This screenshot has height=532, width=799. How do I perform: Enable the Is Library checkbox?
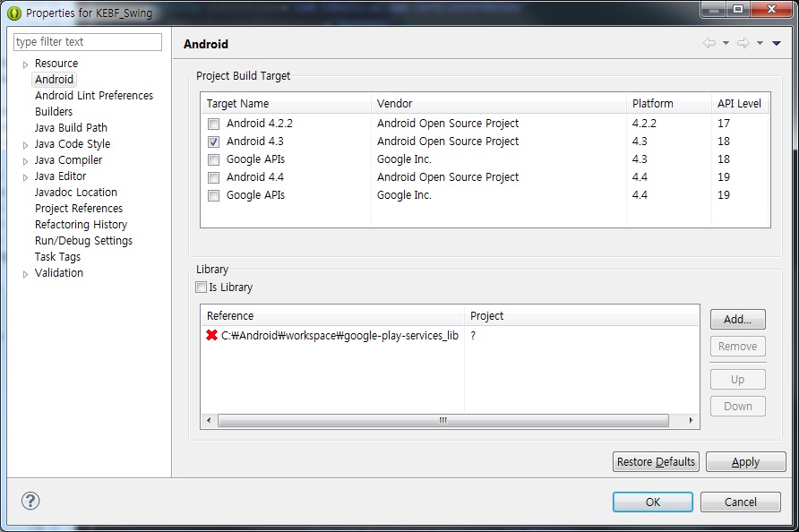pyautogui.click(x=202, y=287)
